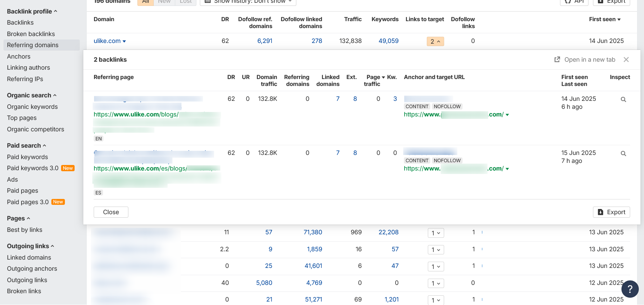Open Linked domains report
Viewport: 644px width, 305px height.
pos(29,258)
